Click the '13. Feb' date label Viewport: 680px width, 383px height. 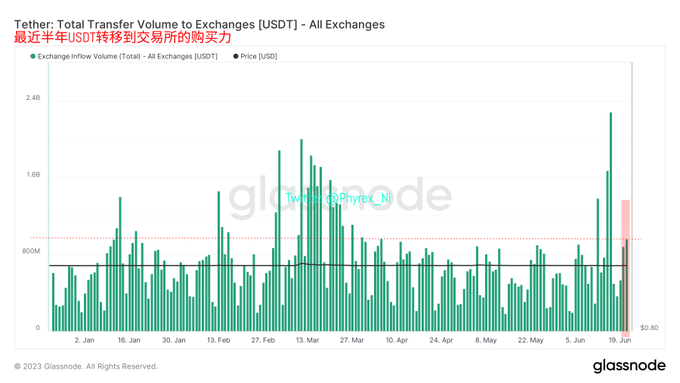(x=219, y=340)
